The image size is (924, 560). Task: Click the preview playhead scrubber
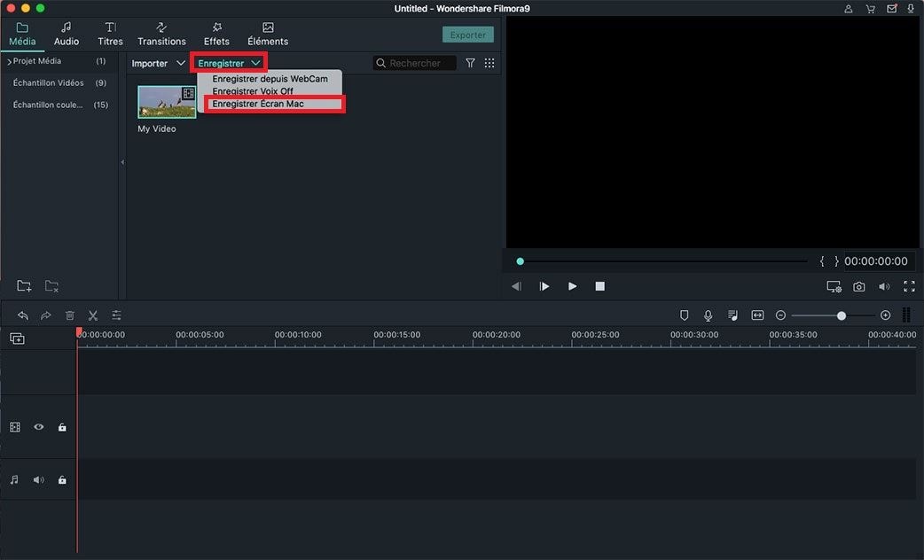pyautogui.click(x=520, y=261)
